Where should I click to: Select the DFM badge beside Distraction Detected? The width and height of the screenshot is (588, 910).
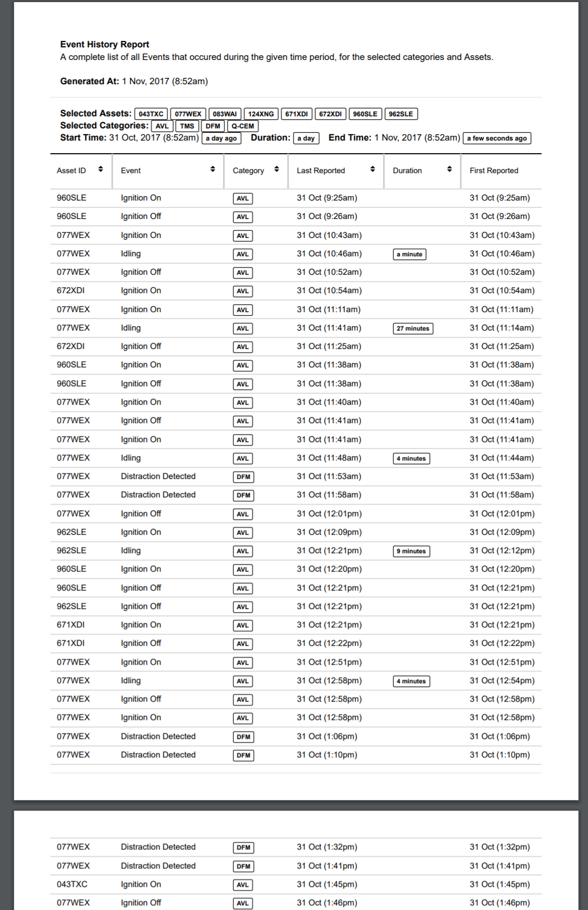tap(244, 477)
